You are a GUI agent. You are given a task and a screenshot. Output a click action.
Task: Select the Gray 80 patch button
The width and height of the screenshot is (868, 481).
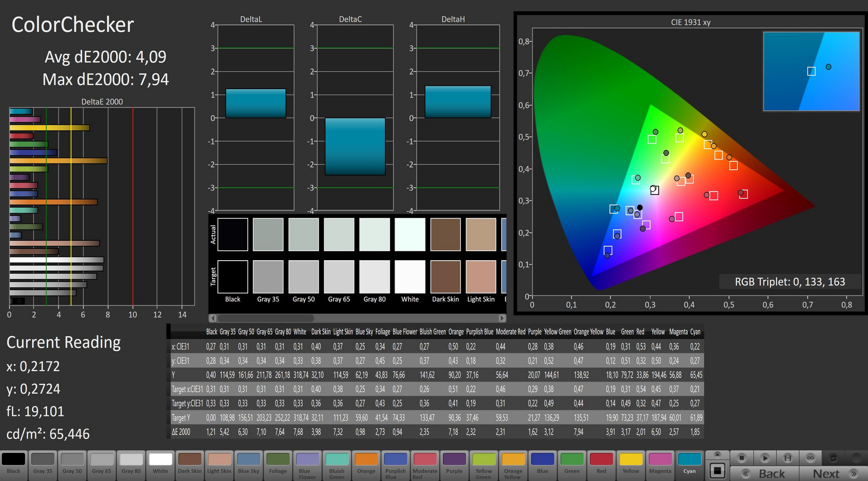coord(131,465)
